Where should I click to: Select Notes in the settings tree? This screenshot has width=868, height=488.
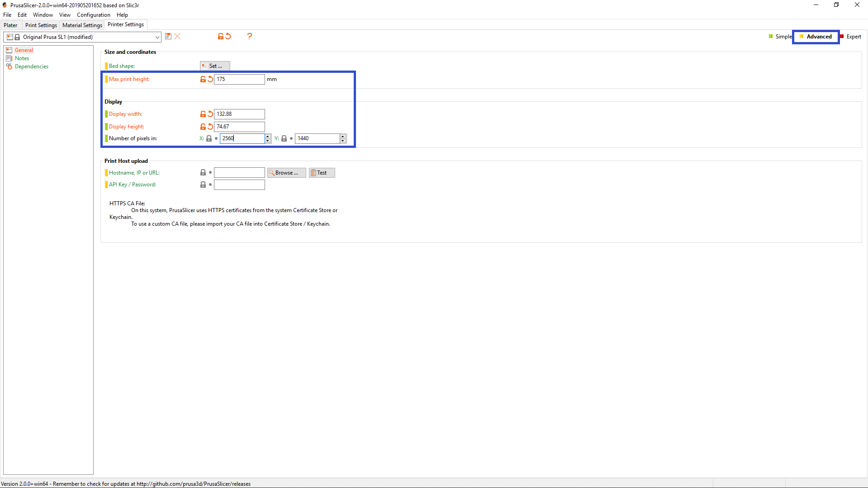pyautogui.click(x=22, y=58)
